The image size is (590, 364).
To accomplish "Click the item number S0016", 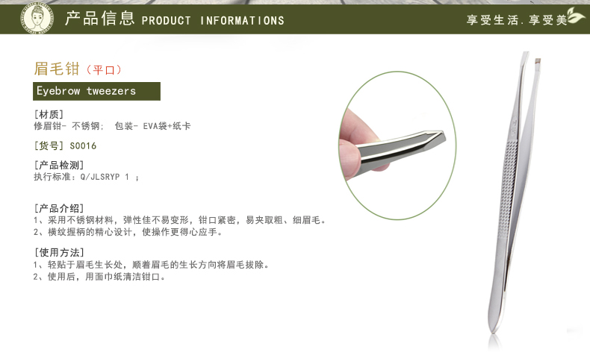I will pos(83,145).
